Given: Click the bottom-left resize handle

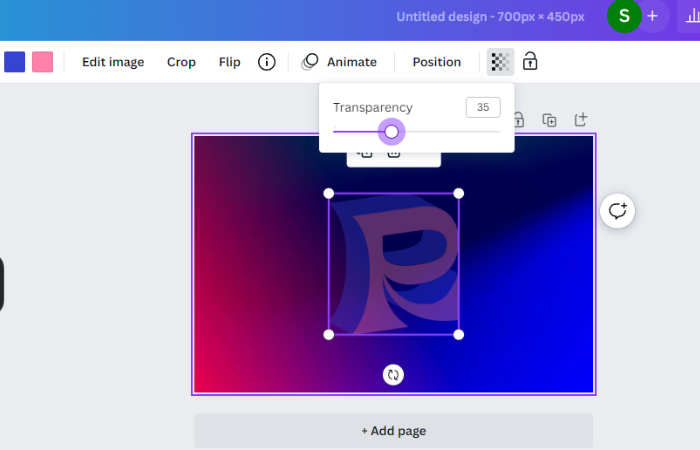Looking at the screenshot, I should click(329, 335).
